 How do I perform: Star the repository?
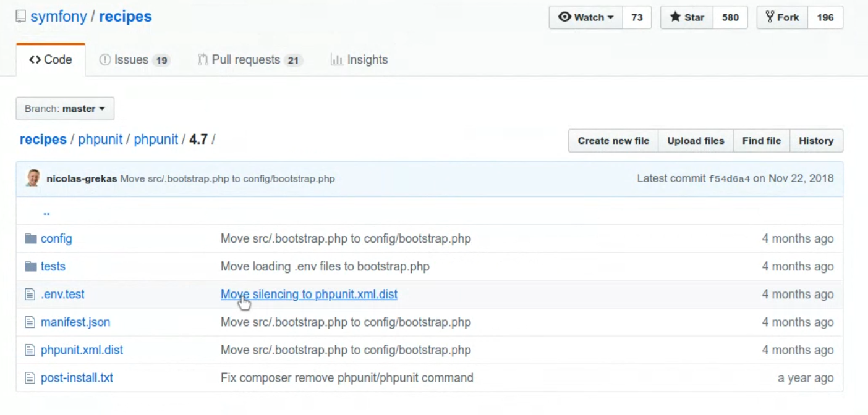687,17
